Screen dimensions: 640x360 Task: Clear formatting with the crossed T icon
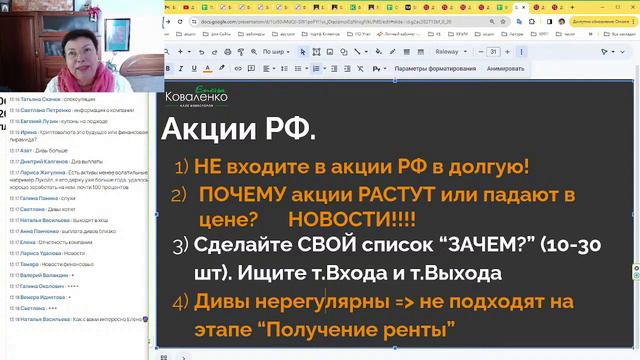click(360, 69)
